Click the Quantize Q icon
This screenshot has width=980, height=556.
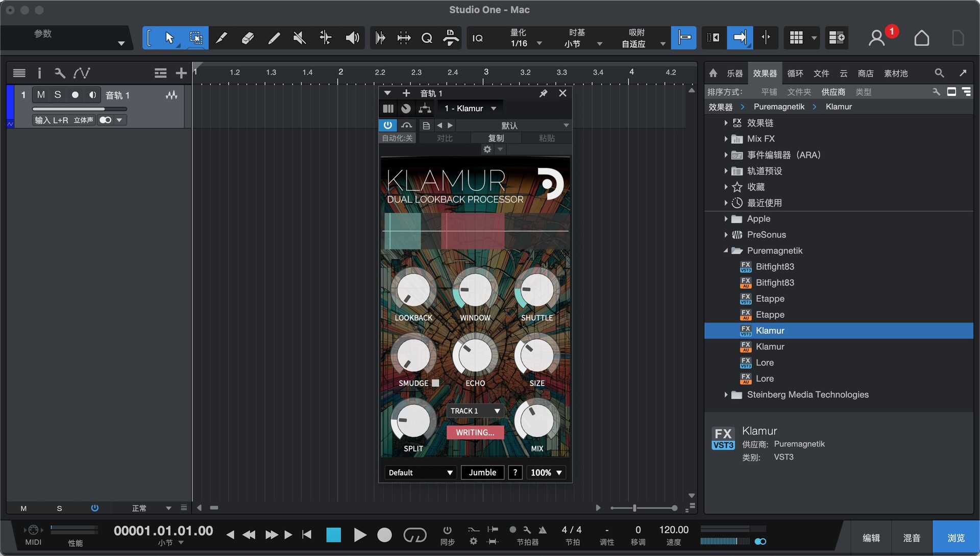click(427, 38)
